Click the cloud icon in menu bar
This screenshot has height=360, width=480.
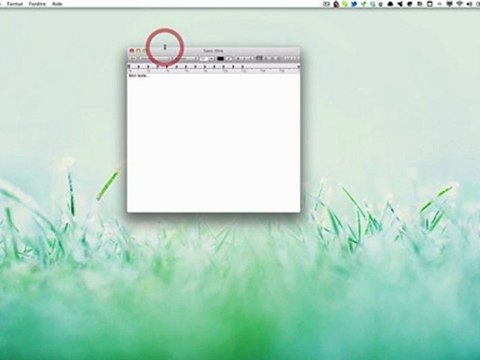tap(390, 4)
